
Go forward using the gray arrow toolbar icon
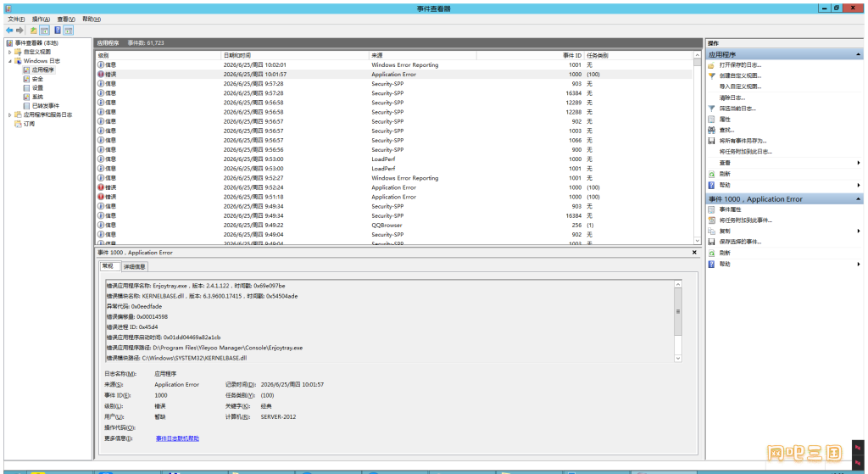[x=20, y=31]
